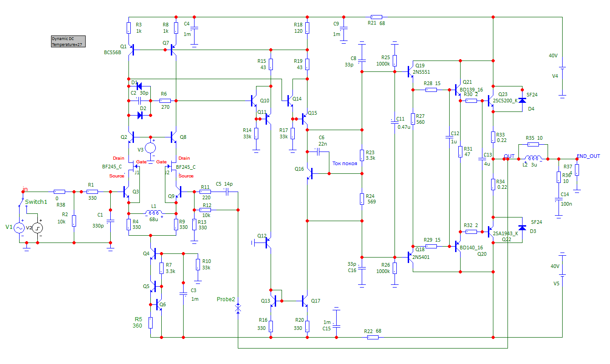This screenshot has height=364, width=610.
Task: Click the '14p' value of C5
Action: pos(228,184)
